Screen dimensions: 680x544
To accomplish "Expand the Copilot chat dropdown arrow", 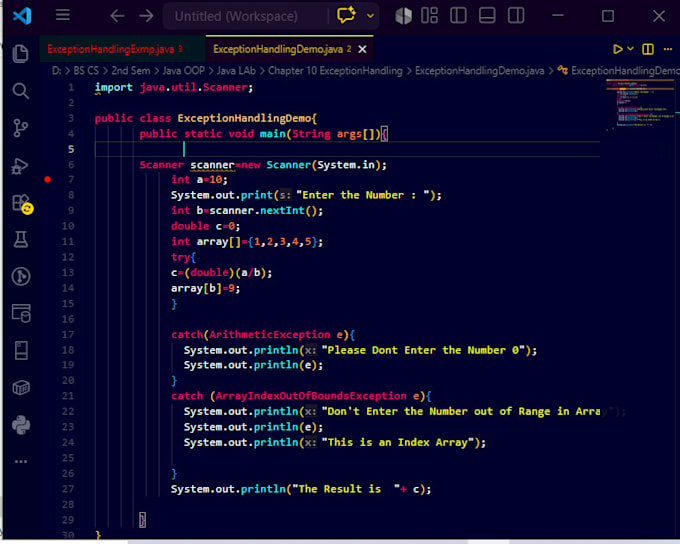I will pyautogui.click(x=370, y=16).
